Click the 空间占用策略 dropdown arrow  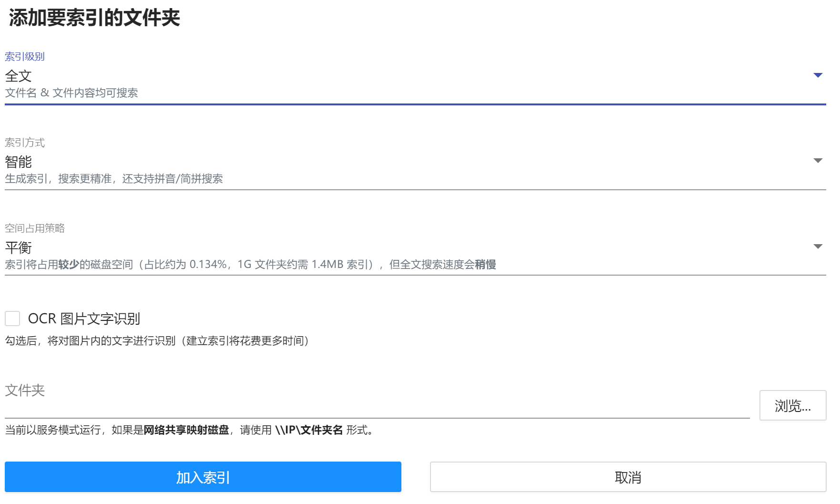click(818, 247)
